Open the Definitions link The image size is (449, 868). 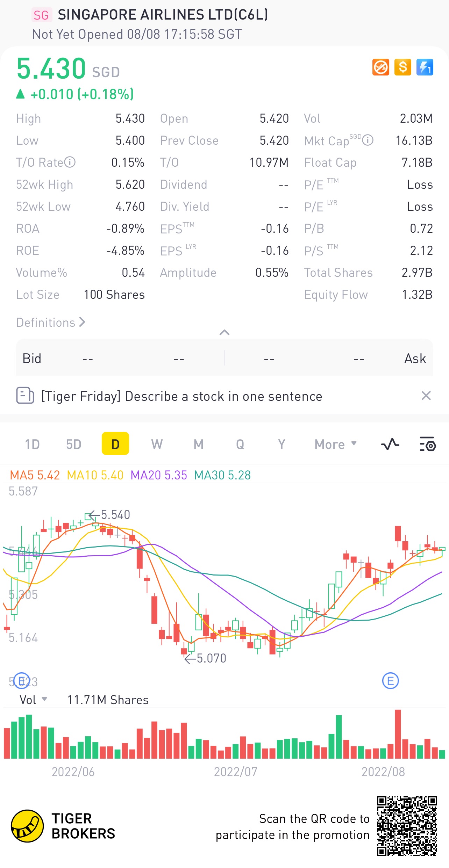[51, 322]
